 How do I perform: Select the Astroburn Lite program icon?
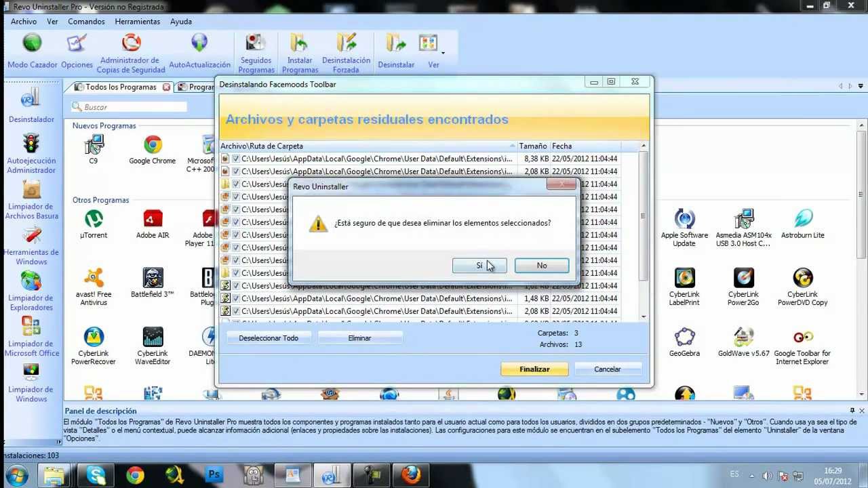[x=803, y=224]
